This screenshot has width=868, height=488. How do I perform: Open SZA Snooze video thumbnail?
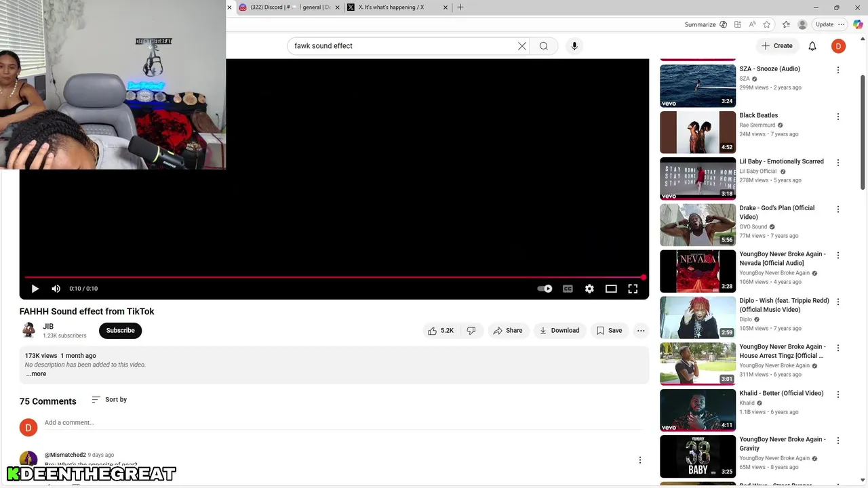coord(698,85)
